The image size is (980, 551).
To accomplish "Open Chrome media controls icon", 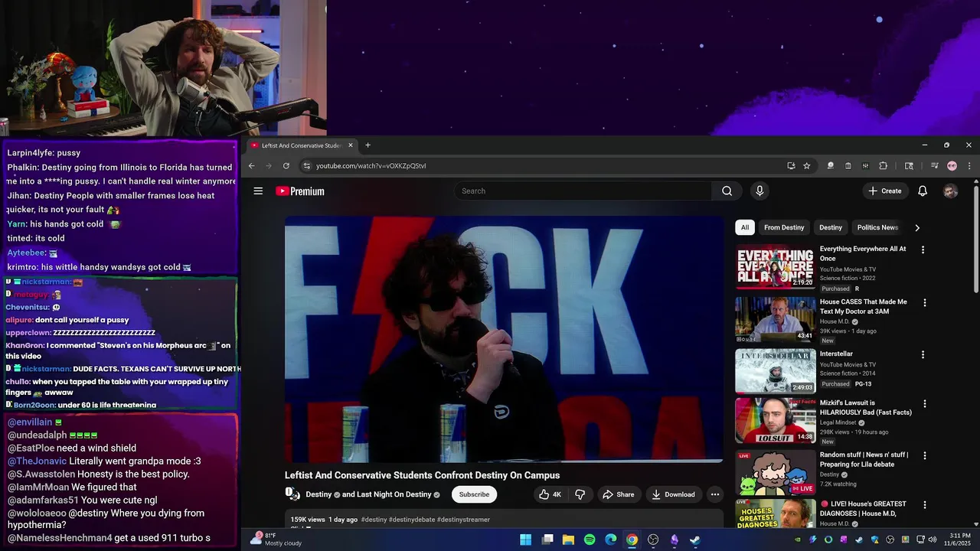I will (934, 165).
